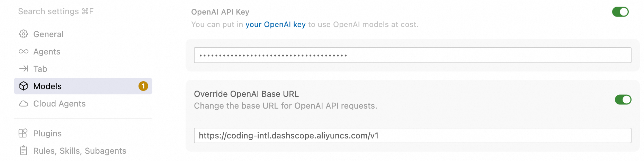Image resolution: width=644 pixels, height=161 pixels.
Task: Click the base URL field with dashscope address
Action: pyautogui.click(x=412, y=135)
